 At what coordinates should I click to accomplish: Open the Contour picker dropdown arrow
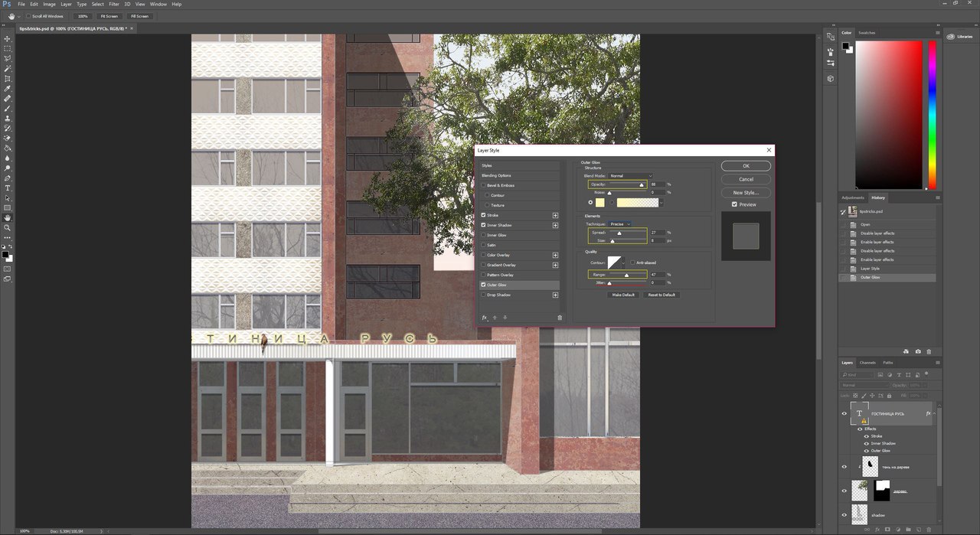click(624, 263)
